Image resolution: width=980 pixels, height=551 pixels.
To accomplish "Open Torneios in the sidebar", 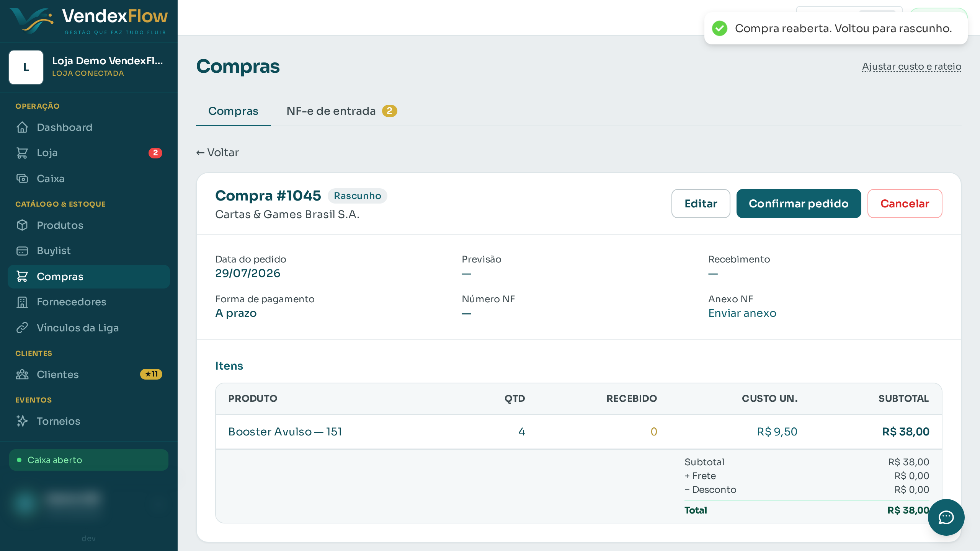I will pos(89,421).
